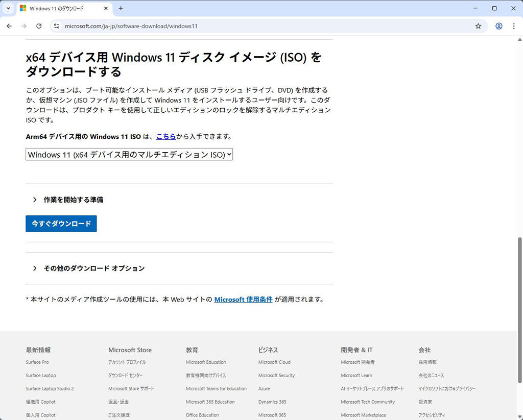Expand その他のダウンロード オプション section
This screenshot has width=523, height=420.
click(x=93, y=268)
